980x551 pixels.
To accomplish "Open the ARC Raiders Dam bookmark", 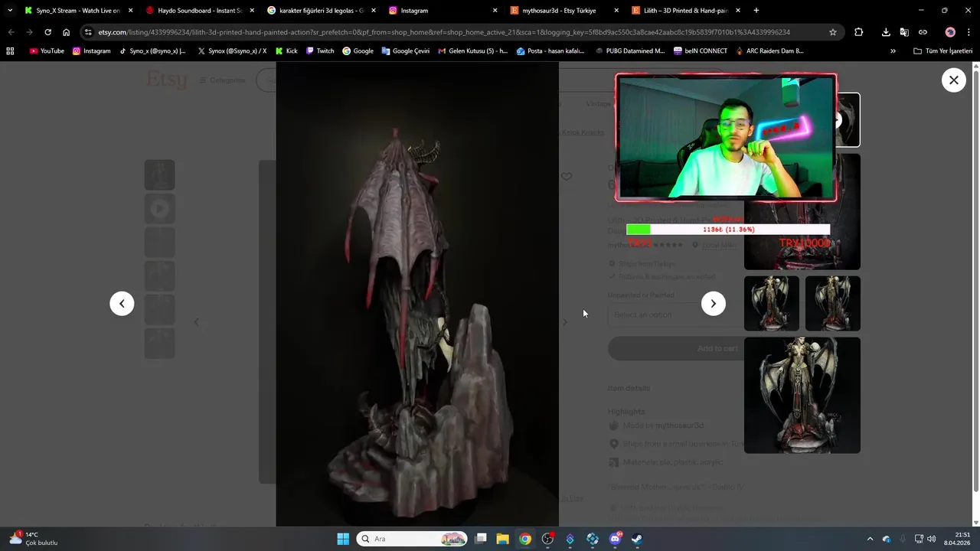I will pos(769,51).
